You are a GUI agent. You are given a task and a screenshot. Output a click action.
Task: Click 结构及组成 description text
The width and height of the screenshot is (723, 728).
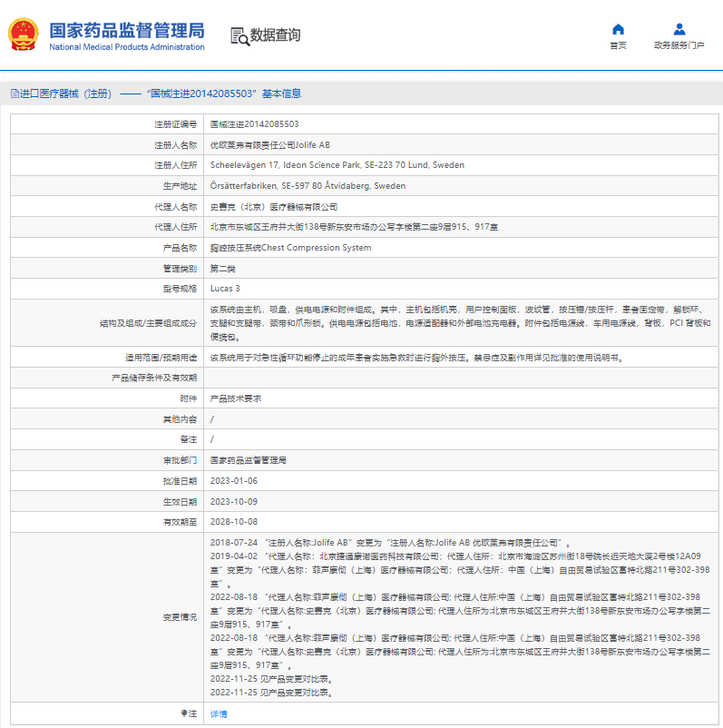(x=460, y=323)
